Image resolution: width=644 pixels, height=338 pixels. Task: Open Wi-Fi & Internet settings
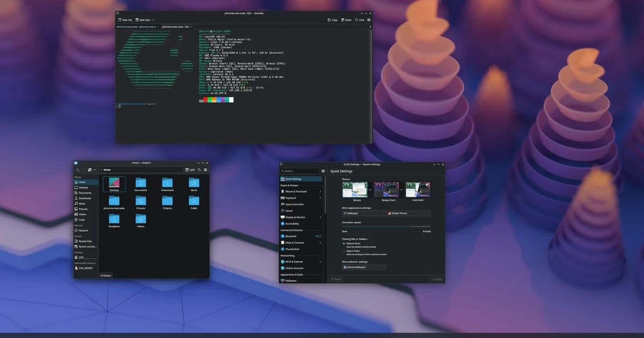click(301, 261)
